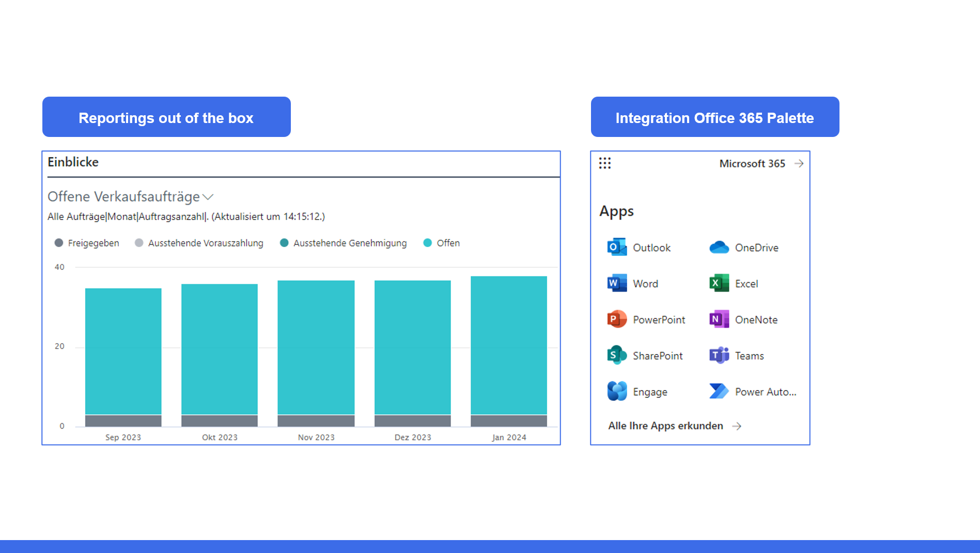This screenshot has height=553, width=980.
Task: Select the Nov 2023 Offen bar
Action: coord(316,348)
